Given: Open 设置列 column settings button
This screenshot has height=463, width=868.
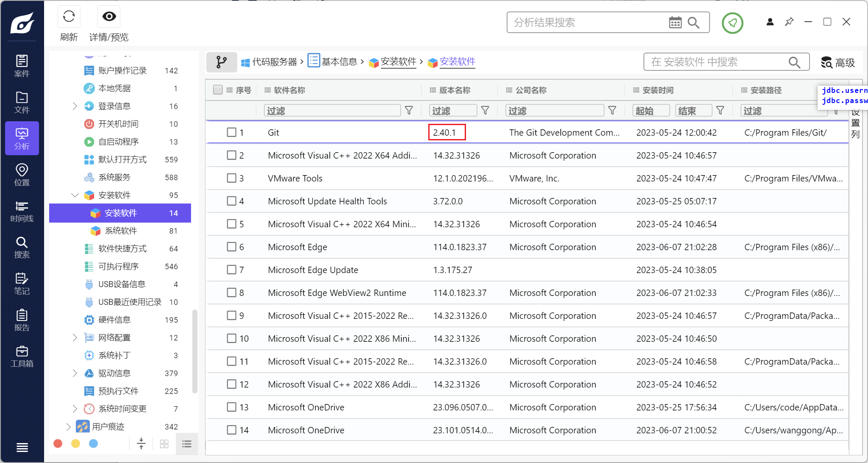Looking at the screenshot, I should 855,123.
